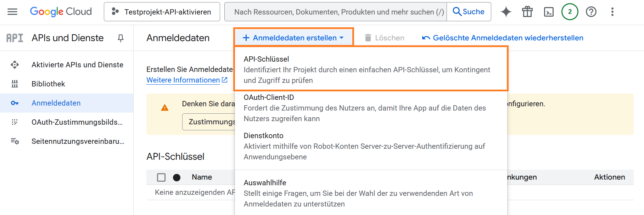Viewport: 644px width, 215px height.
Task: Toggle the select-all checkbox in API-Schlüssel table
Action: tap(161, 177)
